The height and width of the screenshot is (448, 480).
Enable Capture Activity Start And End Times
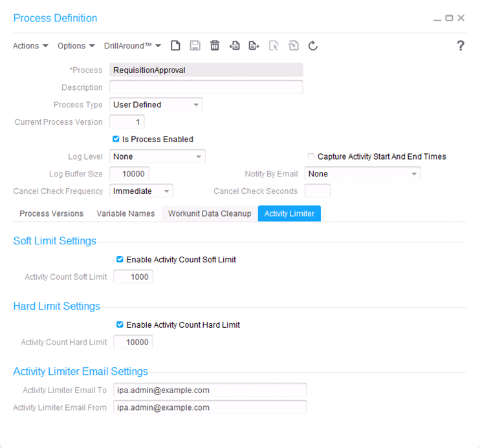click(x=311, y=156)
